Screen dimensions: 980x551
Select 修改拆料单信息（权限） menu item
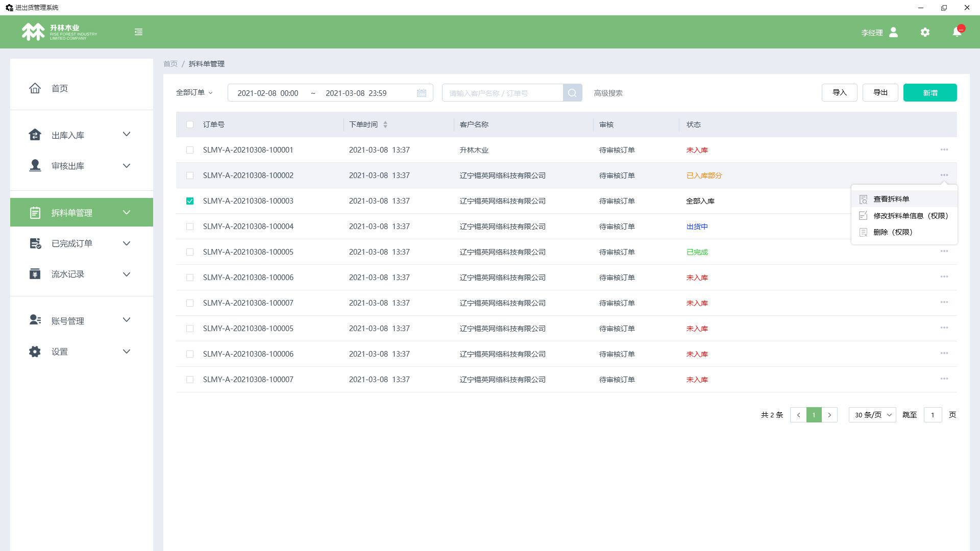pyautogui.click(x=904, y=216)
